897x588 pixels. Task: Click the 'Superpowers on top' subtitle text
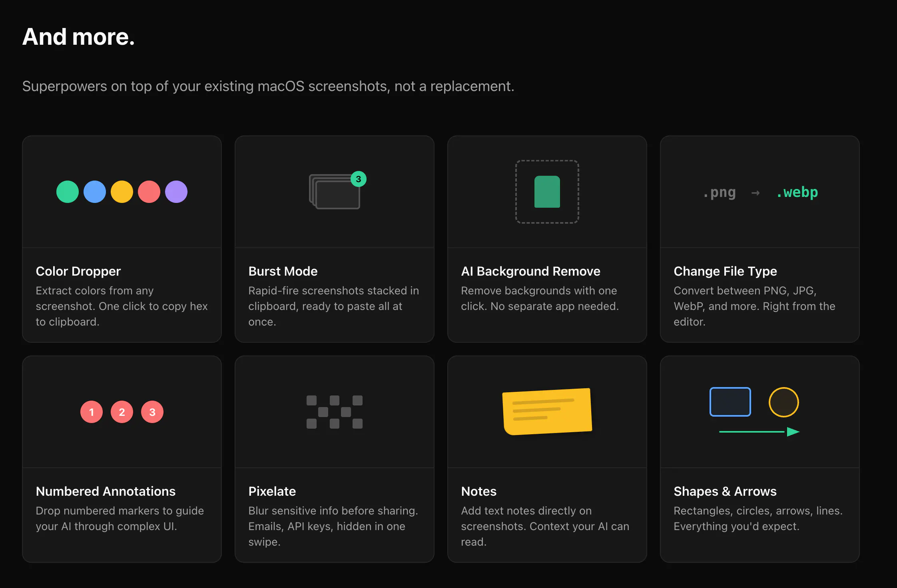click(x=268, y=86)
